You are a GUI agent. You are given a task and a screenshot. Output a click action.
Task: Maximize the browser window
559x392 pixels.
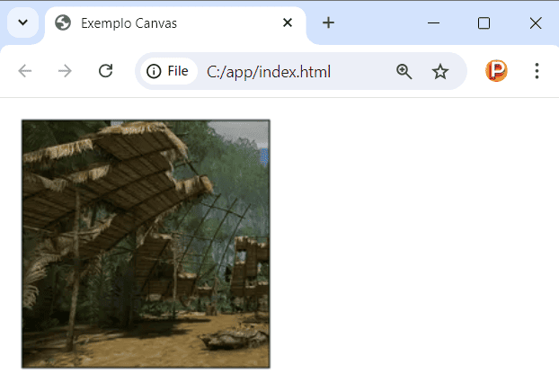[x=484, y=23]
